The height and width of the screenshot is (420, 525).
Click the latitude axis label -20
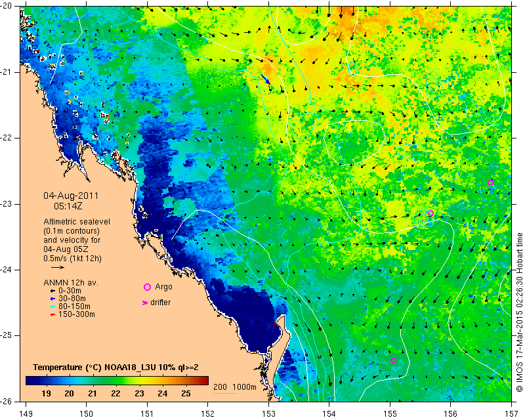6,7
